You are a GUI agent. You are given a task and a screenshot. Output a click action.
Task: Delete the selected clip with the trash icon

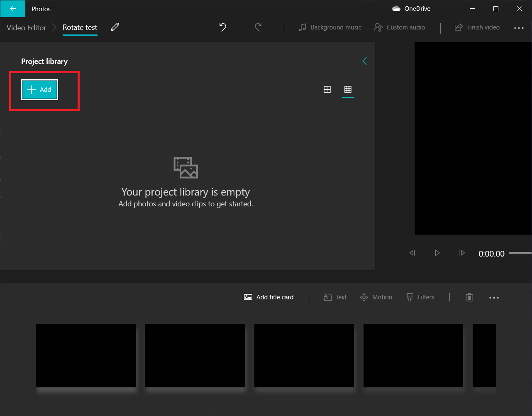(469, 297)
